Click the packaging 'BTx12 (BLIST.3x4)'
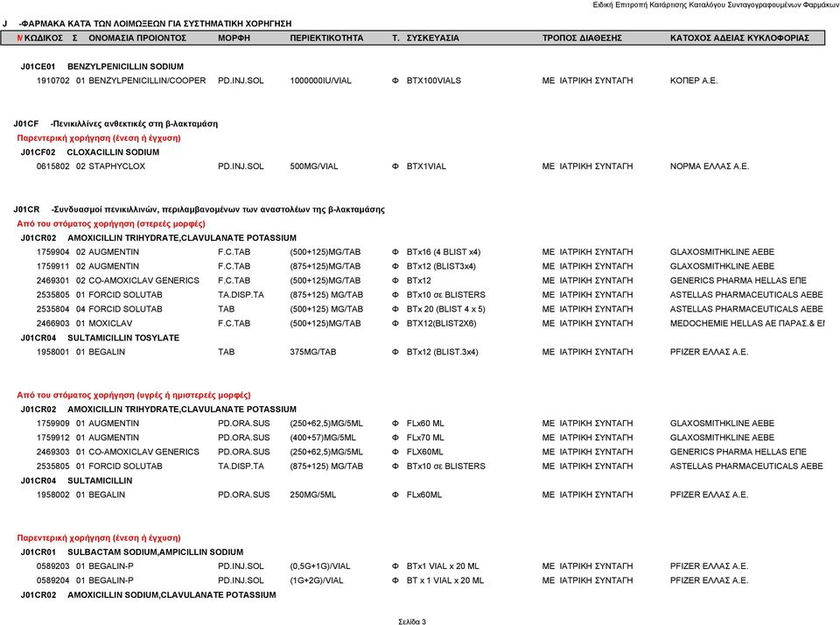The height and width of the screenshot is (625, 840). tap(443, 352)
